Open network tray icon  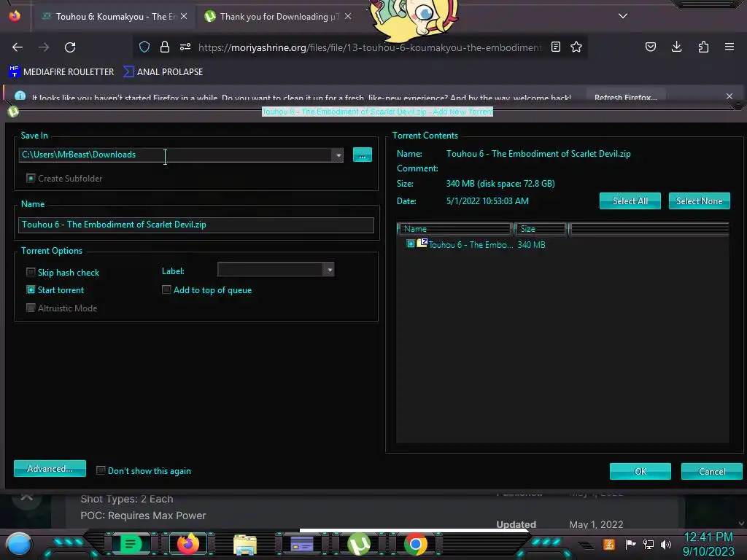click(649, 544)
